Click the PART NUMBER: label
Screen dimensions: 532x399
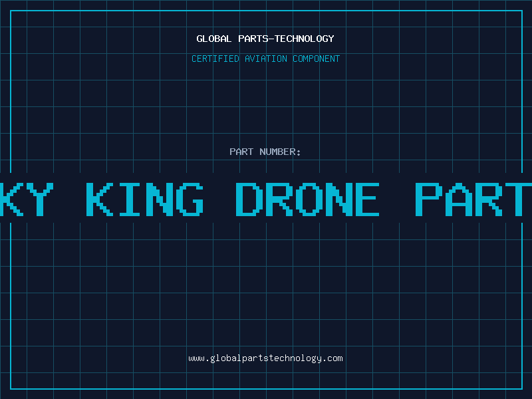tap(265, 152)
